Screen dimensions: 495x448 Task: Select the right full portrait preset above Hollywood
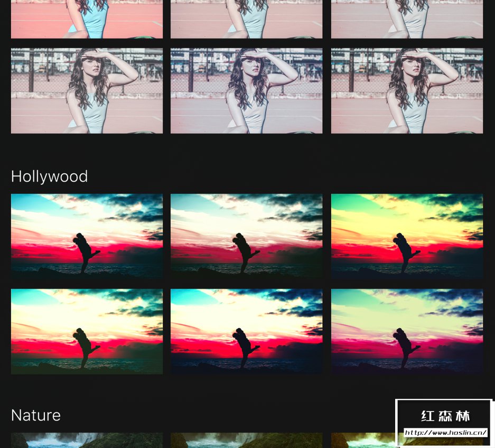[407, 91]
